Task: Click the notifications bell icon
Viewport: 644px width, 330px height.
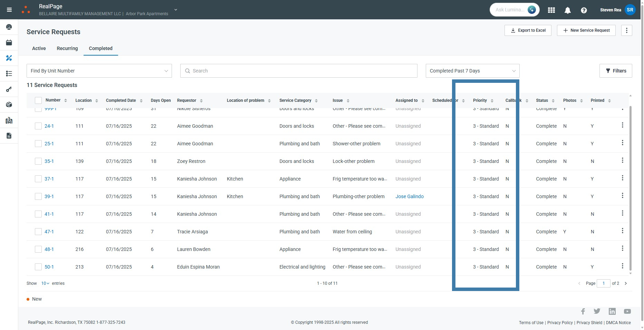Action: (567, 10)
